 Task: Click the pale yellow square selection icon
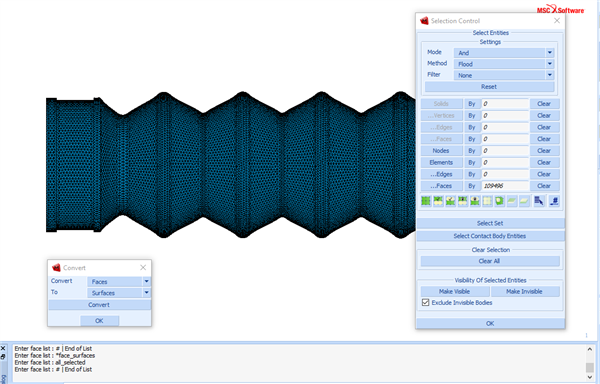tap(487, 201)
